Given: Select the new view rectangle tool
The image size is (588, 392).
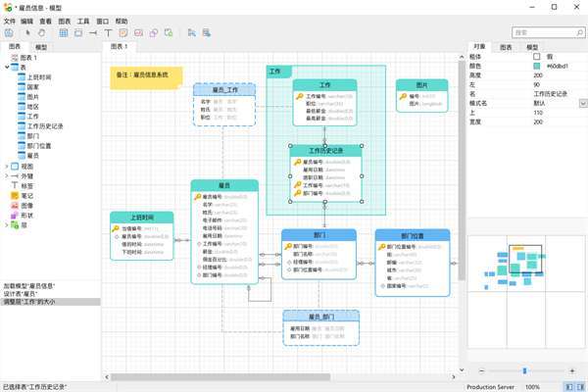Looking at the screenshot, I should (78, 33).
